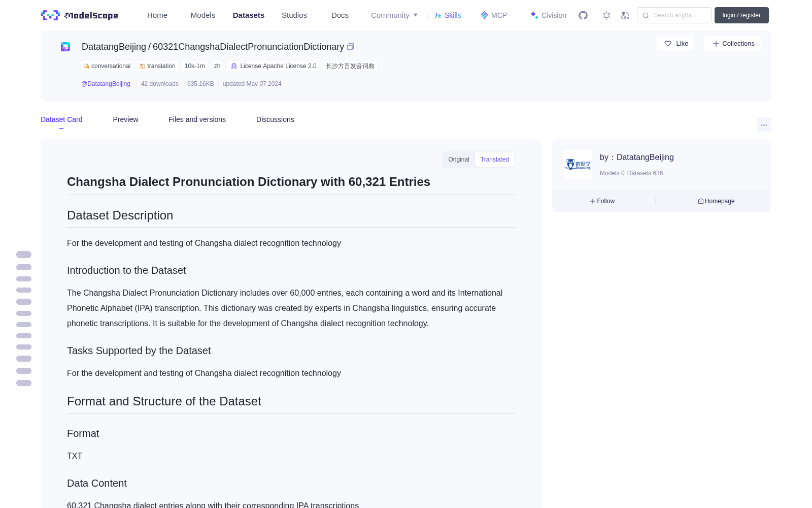The height and width of the screenshot is (508, 812).
Task: Click the by: DatatangBeijing publisher name
Action: click(637, 157)
